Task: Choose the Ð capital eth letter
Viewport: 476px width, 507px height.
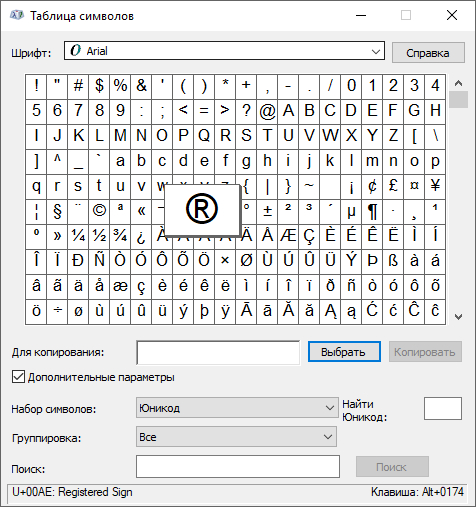Action: pos(78,262)
